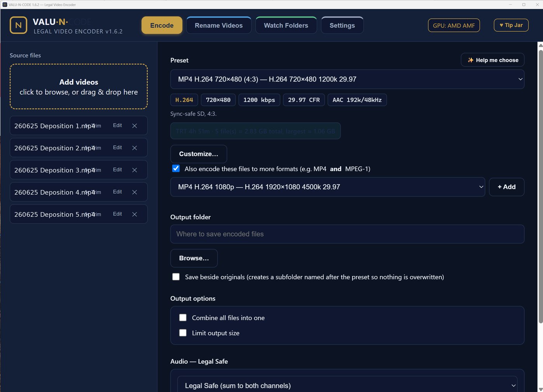
Task: Click the '29.97 CFR' frame rate chip
Action: point(304,100)
